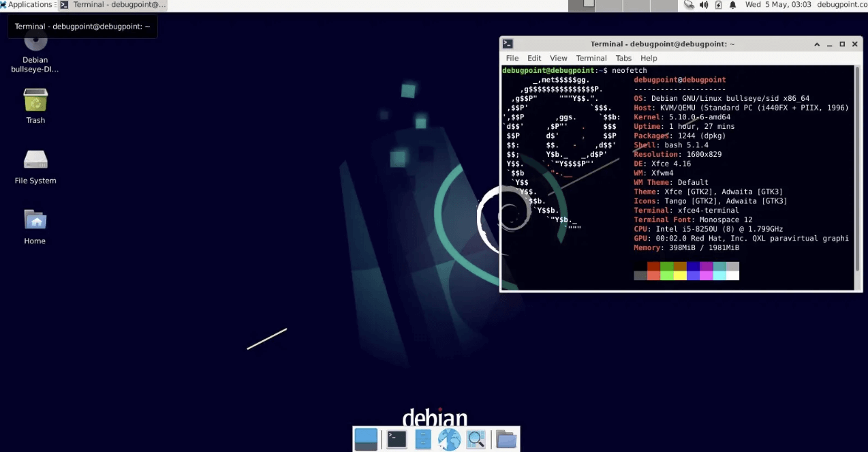The height and width of the screenshot is (452, 868).
Task: Click Show Desktop icon in bottom dock
Action: coord(367,440)
